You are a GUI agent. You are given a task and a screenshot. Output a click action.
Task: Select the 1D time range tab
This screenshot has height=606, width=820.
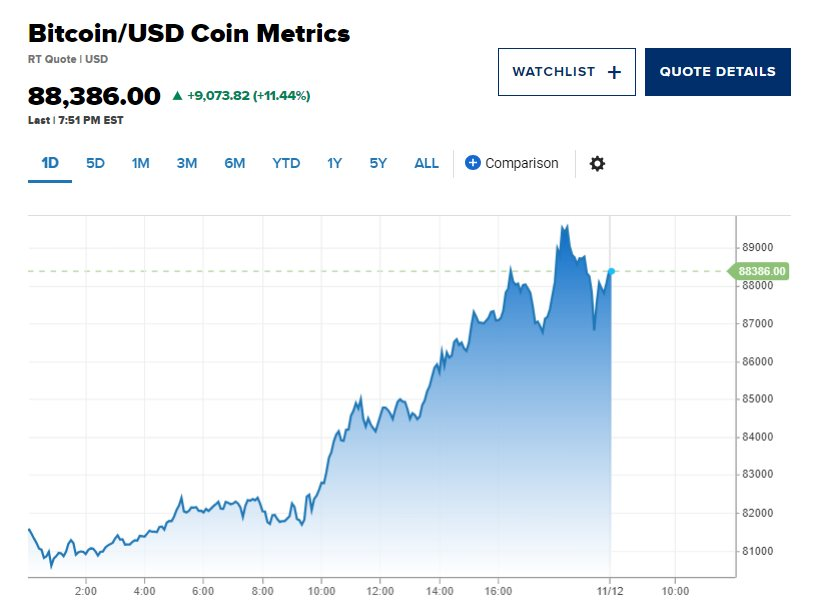tap(50, 163)
